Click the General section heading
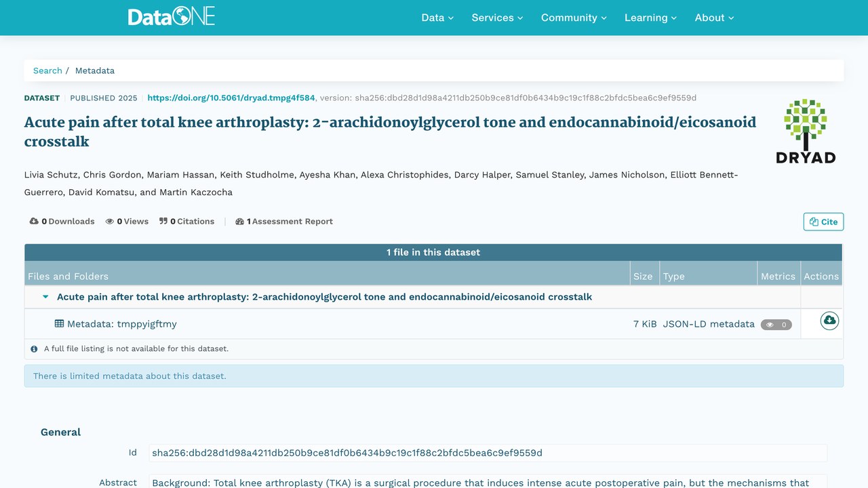 (x=60, y=432)
